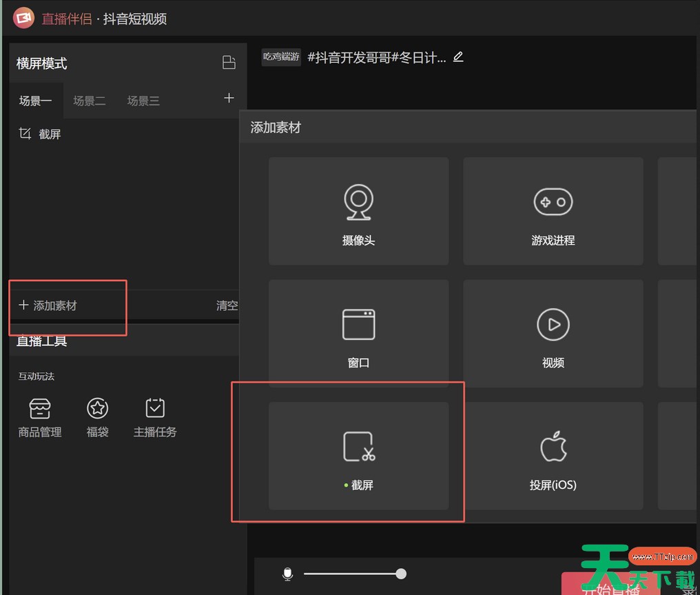Switch to the 场景三 tab
This screenshot has height=595, width=700.
[143, 101]
